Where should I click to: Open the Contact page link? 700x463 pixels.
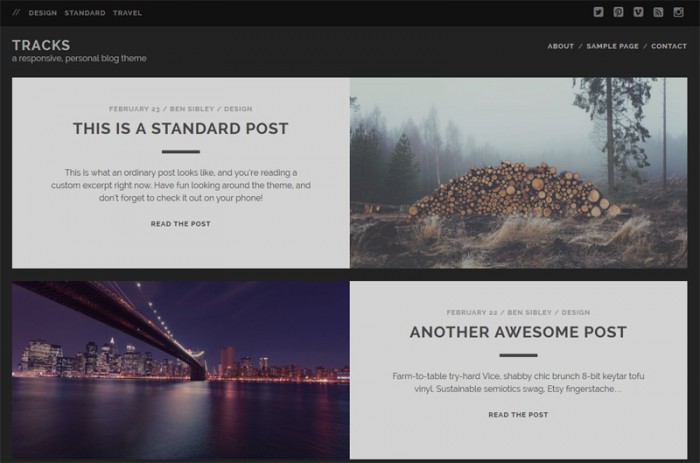coord(669,46)
